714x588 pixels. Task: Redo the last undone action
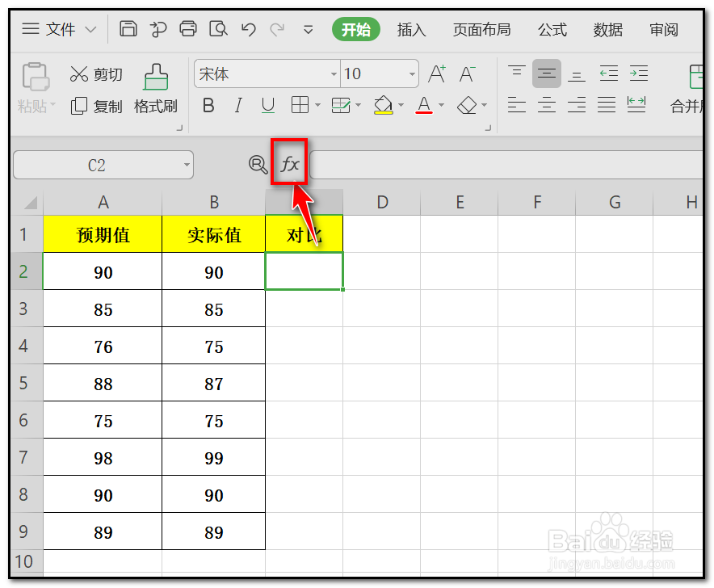pos(277,30)
